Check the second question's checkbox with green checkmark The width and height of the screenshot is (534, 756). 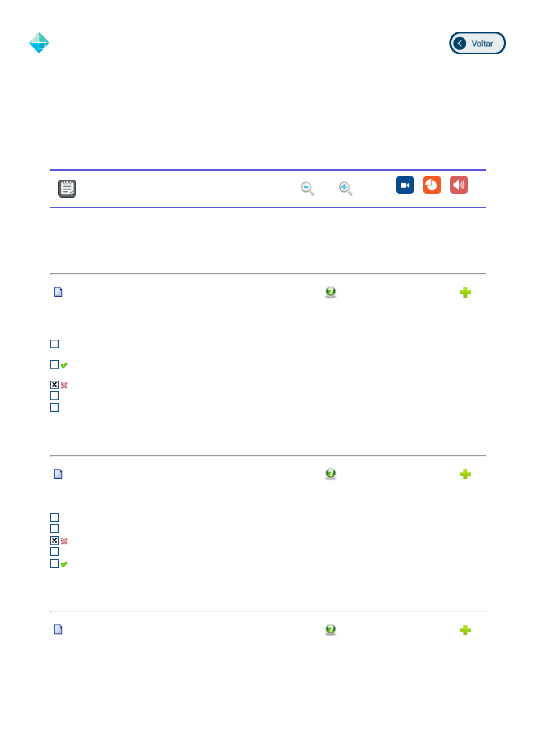coord(55,564)
